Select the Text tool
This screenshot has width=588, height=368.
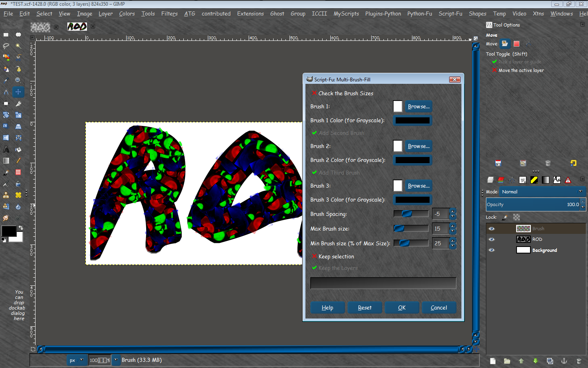click(6, 149)
